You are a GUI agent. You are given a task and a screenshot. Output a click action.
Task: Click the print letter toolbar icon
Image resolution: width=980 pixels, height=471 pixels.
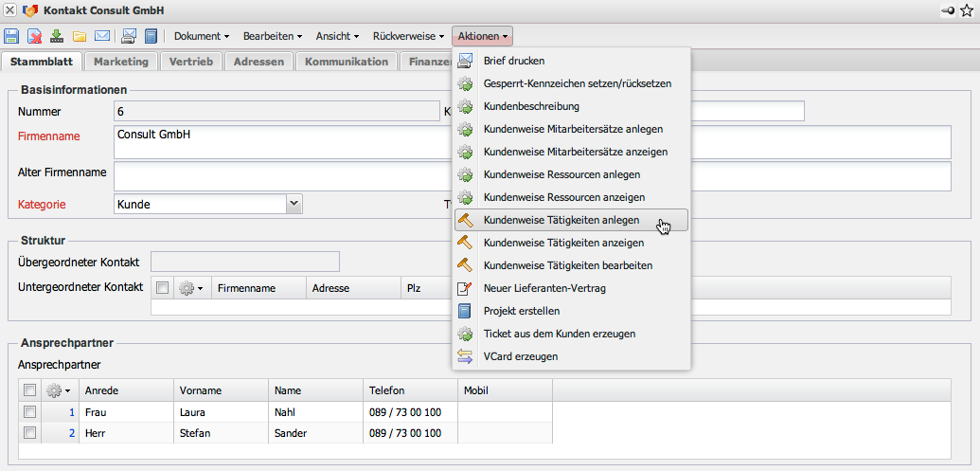[129, 37]
